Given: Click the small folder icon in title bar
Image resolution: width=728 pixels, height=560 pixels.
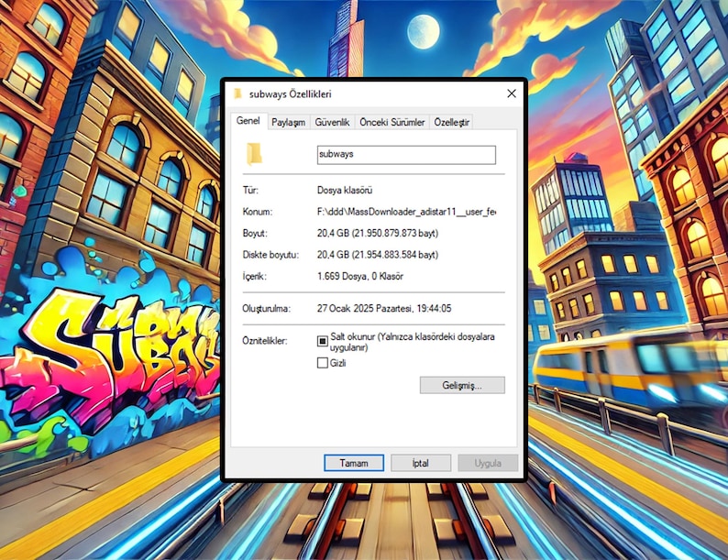Looking at the screenshot, I should click(x=237, y=93).
